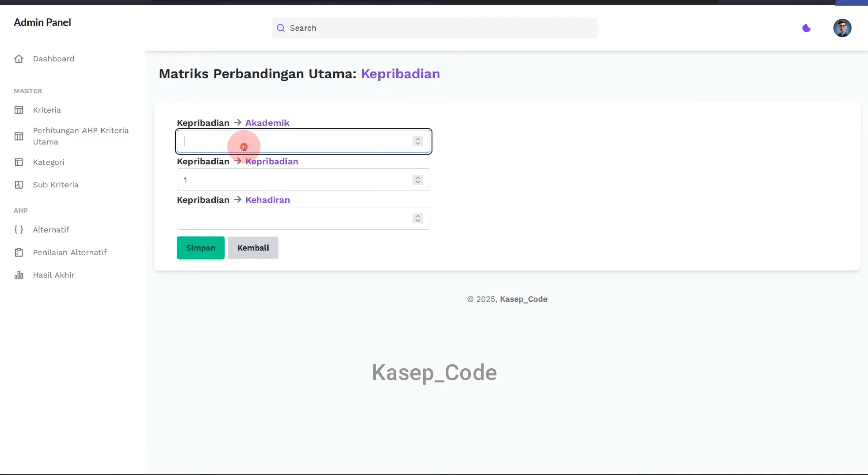
Task: Click the Admin Panel title
Action: pos(42,22)
